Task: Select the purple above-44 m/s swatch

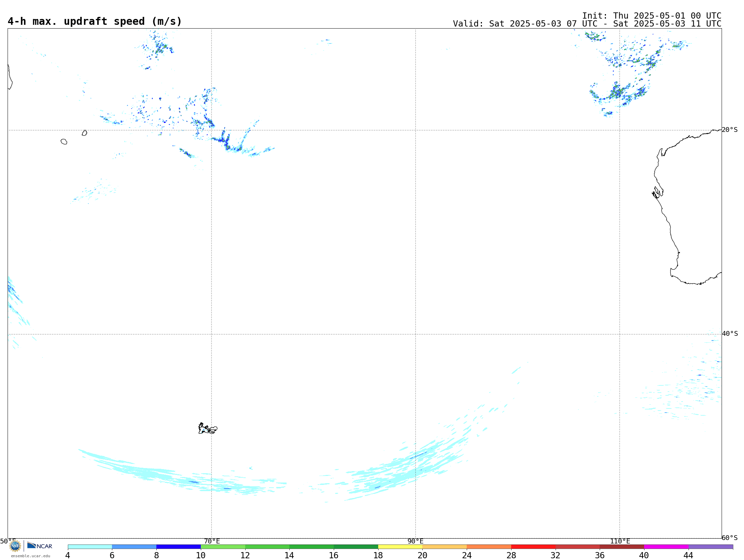Action: pyautogui.click(x=711, y=547)
